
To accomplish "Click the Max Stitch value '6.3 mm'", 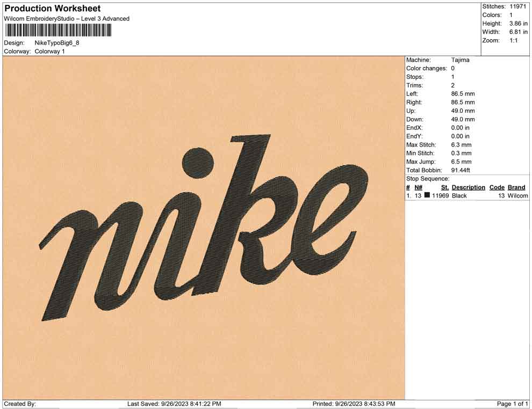I will (462, 145).
